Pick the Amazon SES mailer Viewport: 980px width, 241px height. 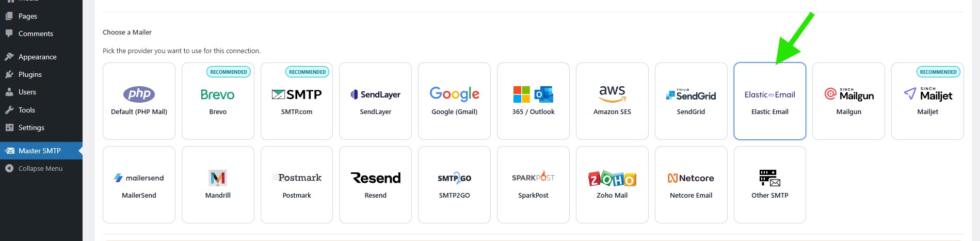tap(612, 101)
